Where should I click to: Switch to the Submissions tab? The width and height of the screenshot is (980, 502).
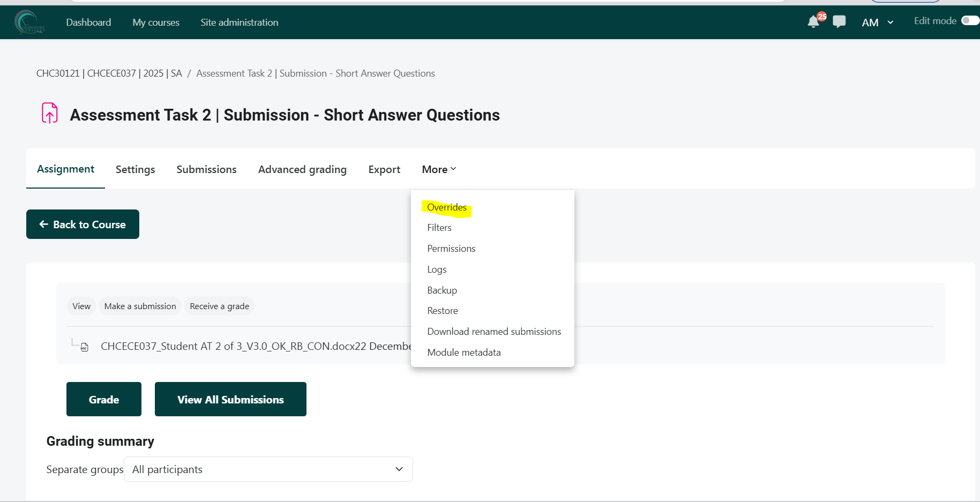206,169
